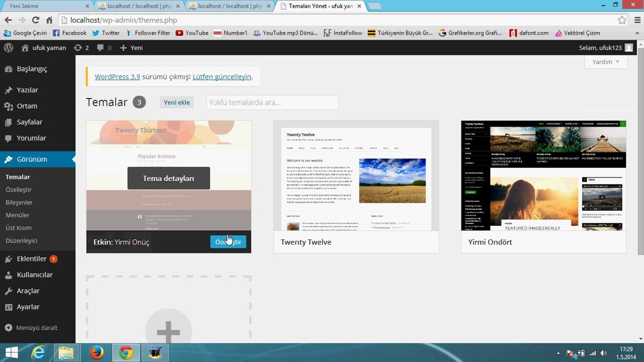Click the empty new tab button
This screenshot has height=362, width=644.
pyautogui.click(x=375, y=7)
